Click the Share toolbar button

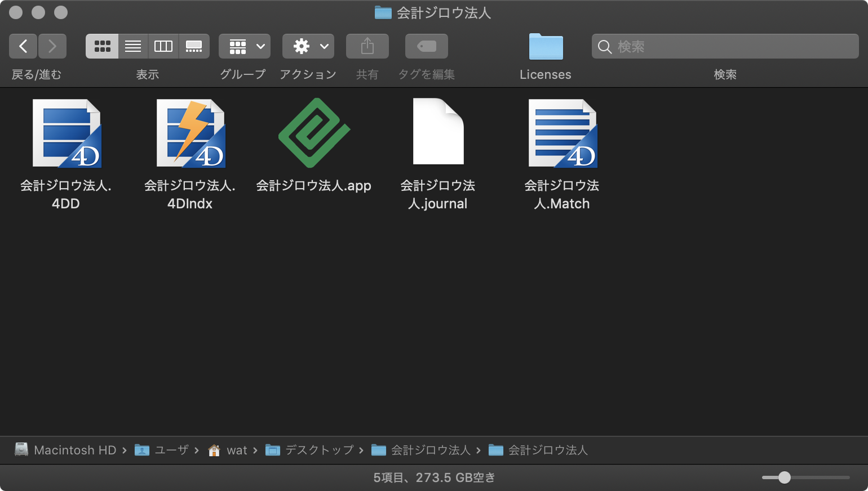coord(367,46)
